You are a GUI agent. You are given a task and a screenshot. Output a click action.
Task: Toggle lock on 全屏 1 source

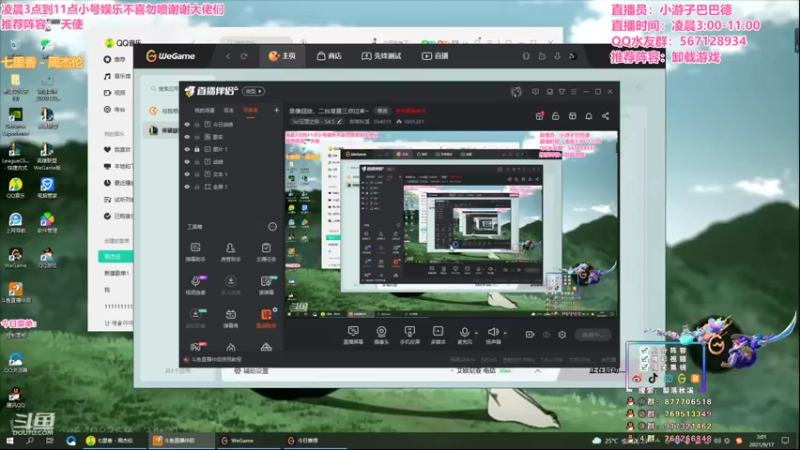[x=197, y=187]
